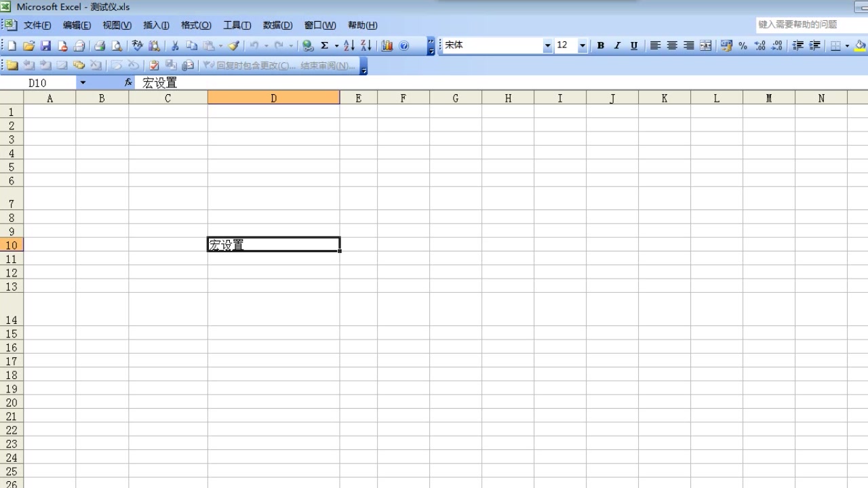
Task: Open Excel help question mark icon
Action: (404, 46)
